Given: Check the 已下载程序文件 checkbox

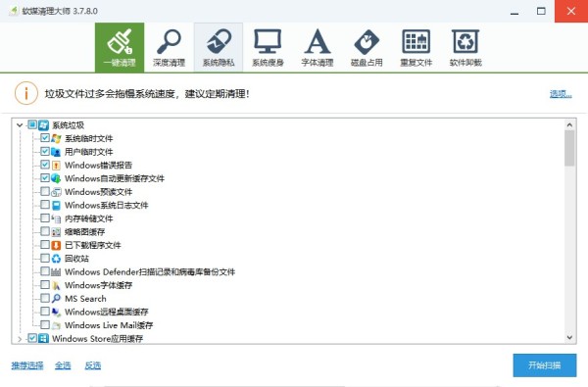Looking at the screenshot, I should [45, 245].
